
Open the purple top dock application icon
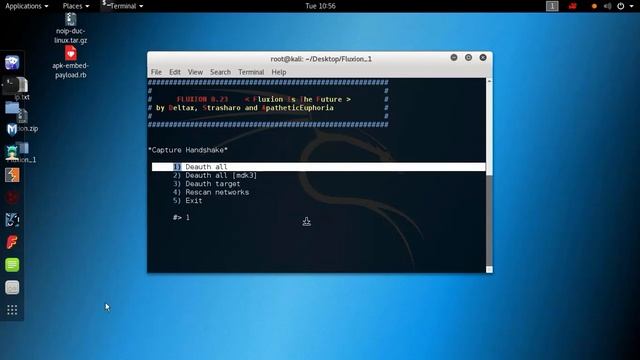(x=12, y=62)
